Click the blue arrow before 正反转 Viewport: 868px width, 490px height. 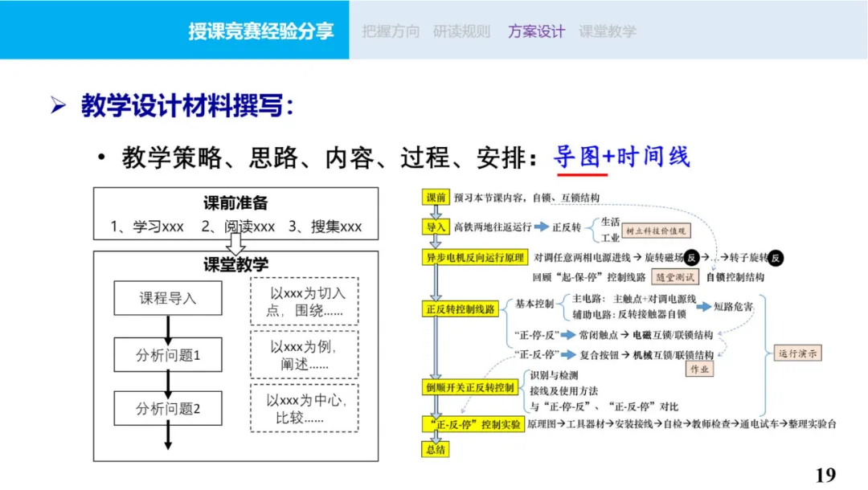pos(542,227)
